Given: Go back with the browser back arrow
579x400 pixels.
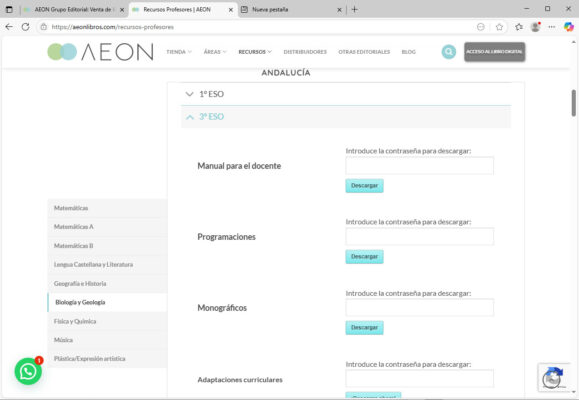Looking at the screenshot, I should tap(9, 27).
